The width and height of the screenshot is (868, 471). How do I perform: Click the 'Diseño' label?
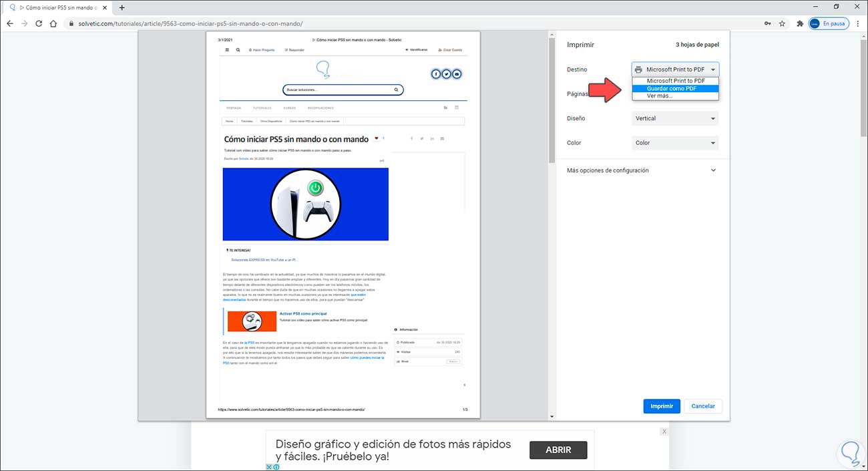(576, 118)
